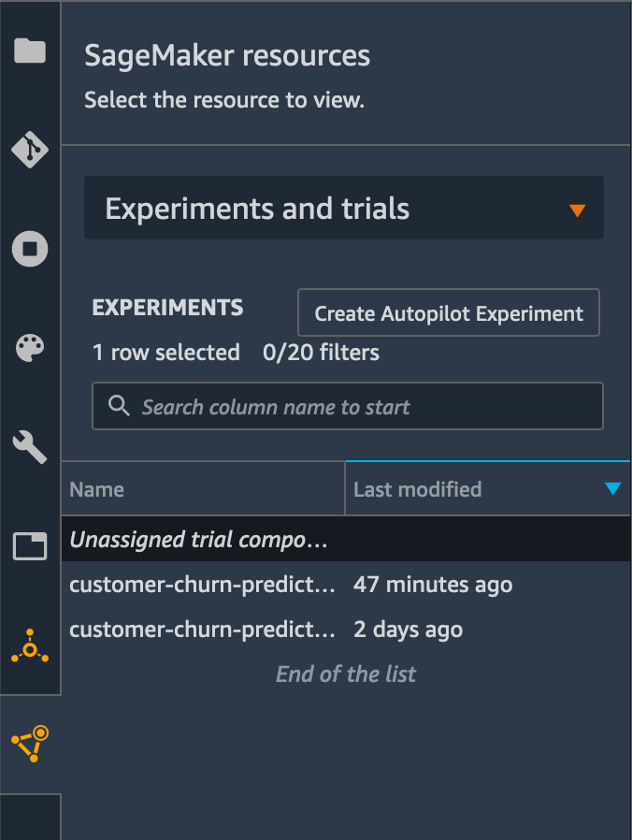Select customer-churn experiment from 47 minutes ago
Viewport: 632px width, 840px height.
point(346,585)
